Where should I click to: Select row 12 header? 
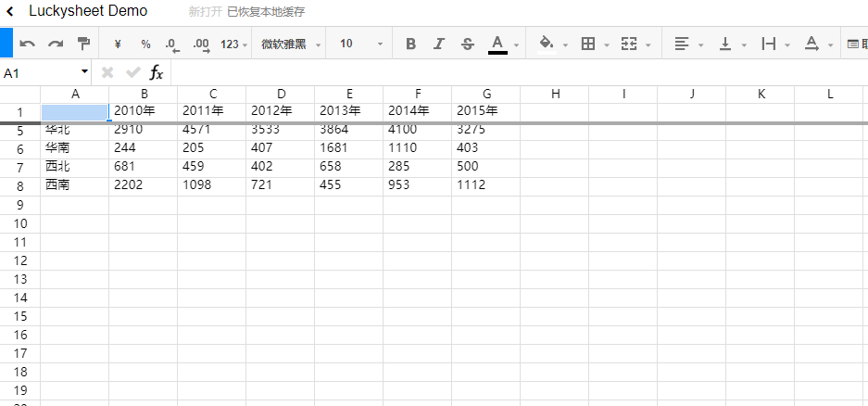click(20, 260)
